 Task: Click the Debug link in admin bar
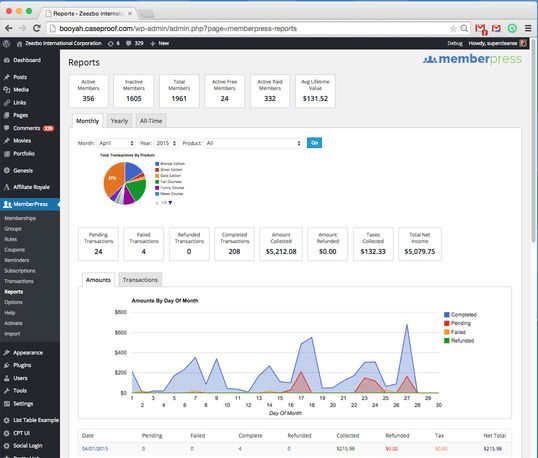455,44
